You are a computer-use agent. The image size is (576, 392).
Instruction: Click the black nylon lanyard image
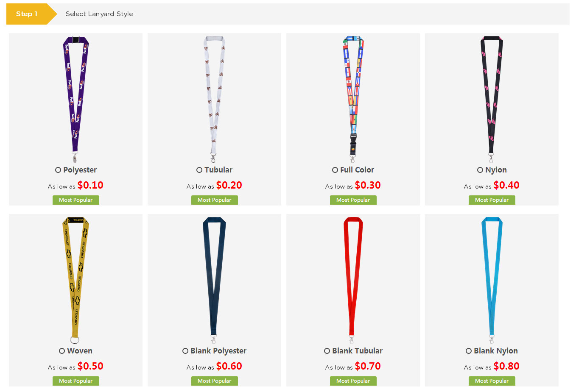(492, 100)
